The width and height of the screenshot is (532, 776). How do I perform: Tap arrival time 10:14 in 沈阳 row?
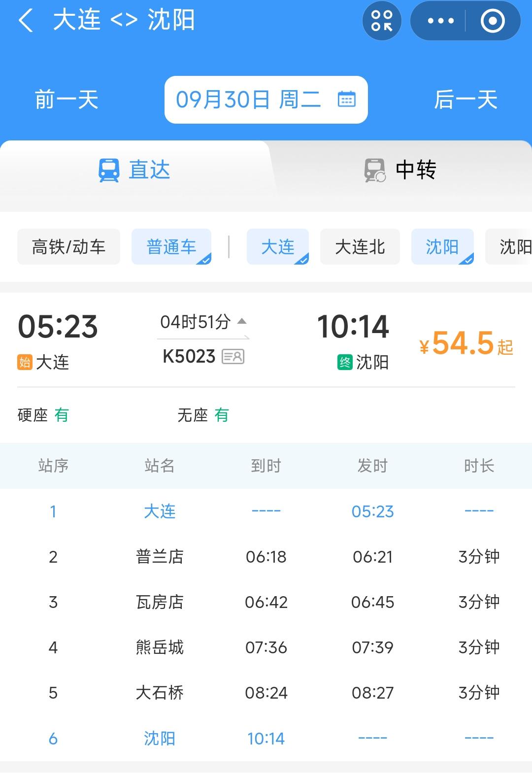[266, 739]
